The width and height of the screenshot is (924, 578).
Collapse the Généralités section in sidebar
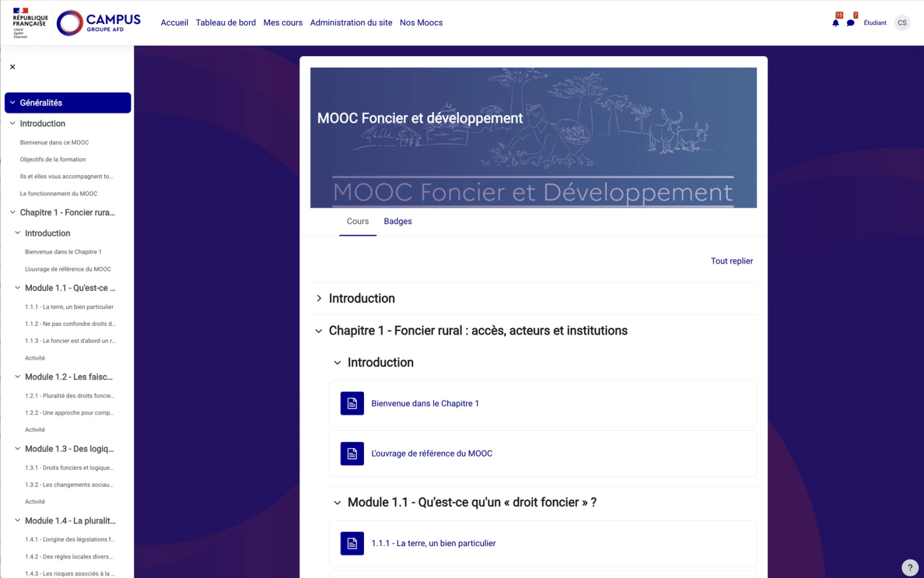click(13, 102)
